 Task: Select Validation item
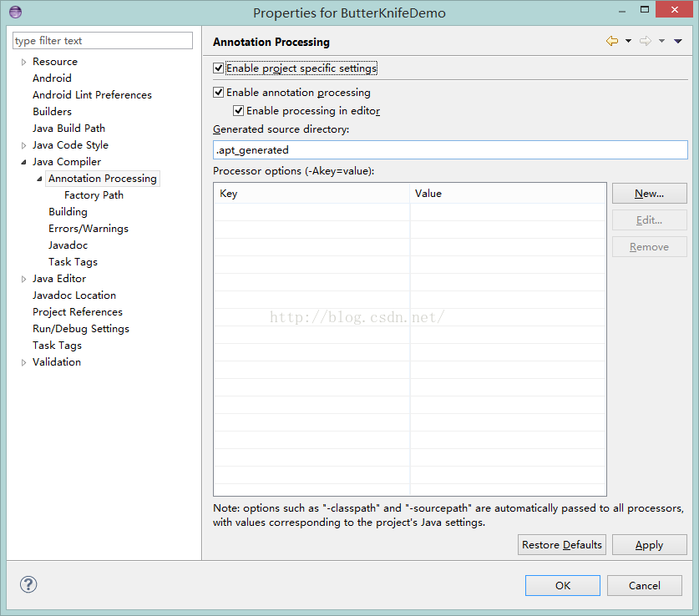tap(57, 361)
